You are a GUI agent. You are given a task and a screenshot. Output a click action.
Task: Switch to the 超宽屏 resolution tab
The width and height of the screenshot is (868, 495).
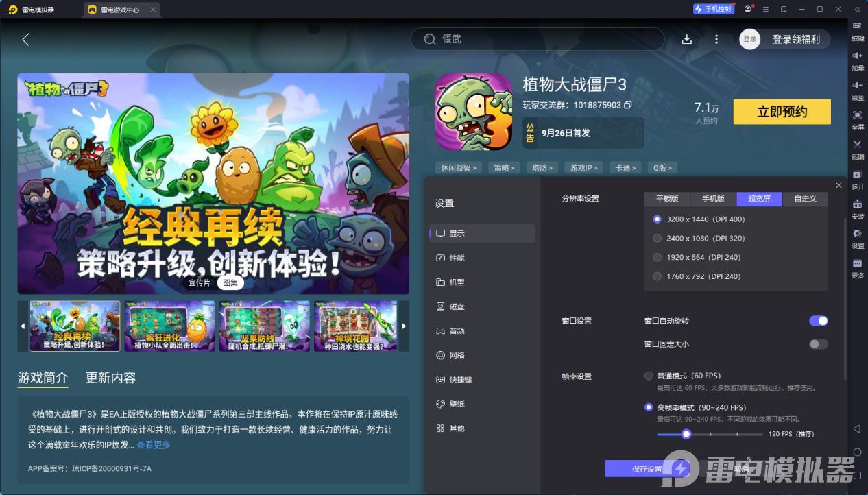[x=760, y=199]
